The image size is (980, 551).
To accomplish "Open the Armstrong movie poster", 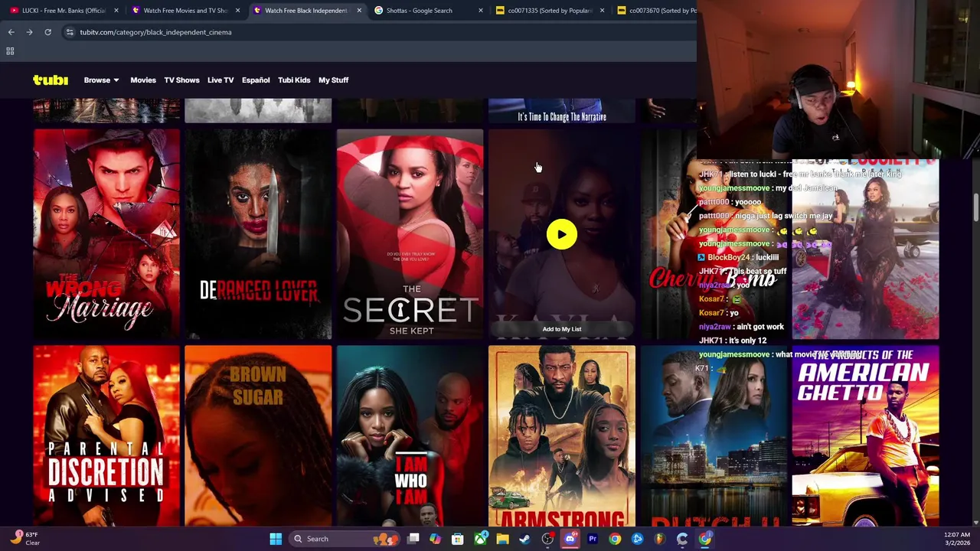I will click(x=562, y=436).
